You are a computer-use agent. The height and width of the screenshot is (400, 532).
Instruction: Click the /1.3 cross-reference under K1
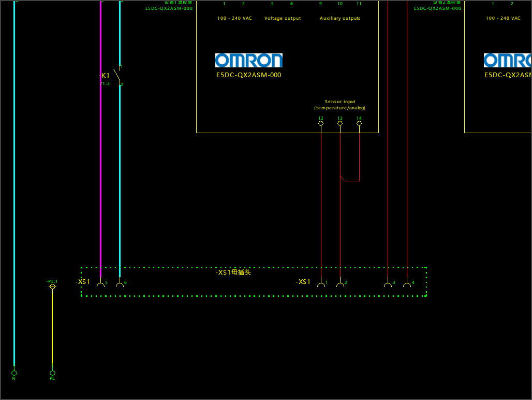(105, 83)
